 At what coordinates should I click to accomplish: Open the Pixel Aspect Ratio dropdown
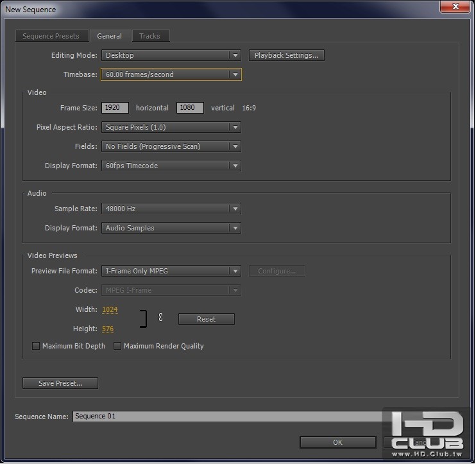point(171,127)
